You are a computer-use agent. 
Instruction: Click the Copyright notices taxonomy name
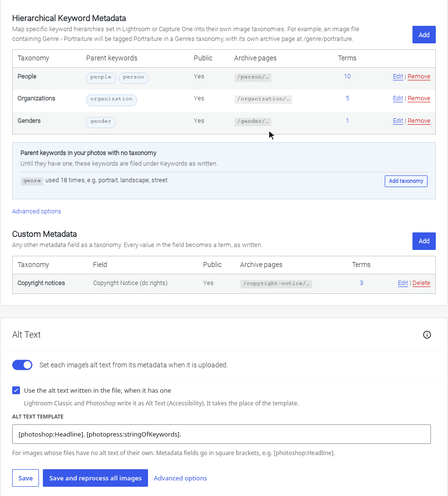tap(41, 283)
